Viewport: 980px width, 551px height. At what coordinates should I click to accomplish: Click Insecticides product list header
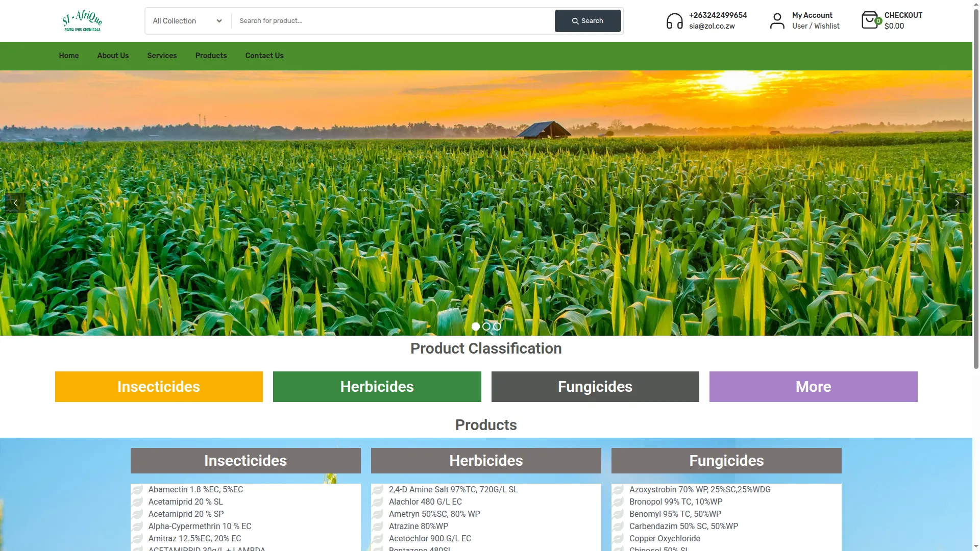click(x=246, y=461)
